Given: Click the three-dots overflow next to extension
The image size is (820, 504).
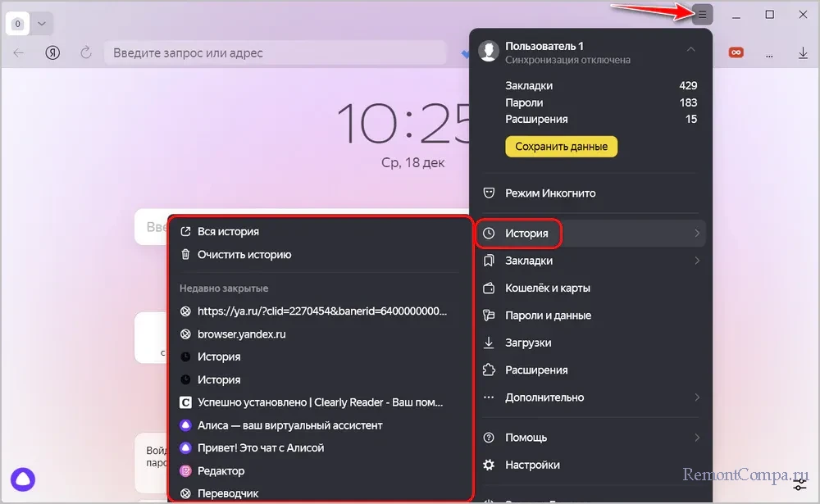Looking at the screenshot, I should coord(769,54).
